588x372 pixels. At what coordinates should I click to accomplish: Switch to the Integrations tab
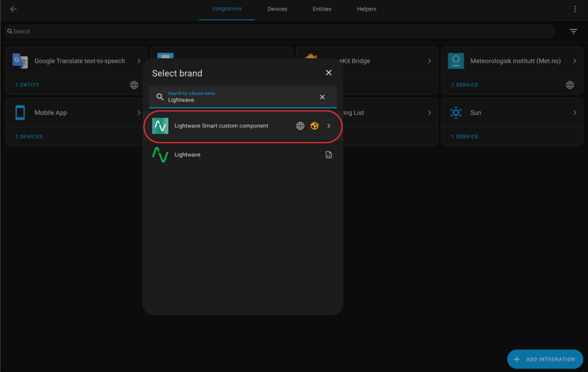[227, 9]
